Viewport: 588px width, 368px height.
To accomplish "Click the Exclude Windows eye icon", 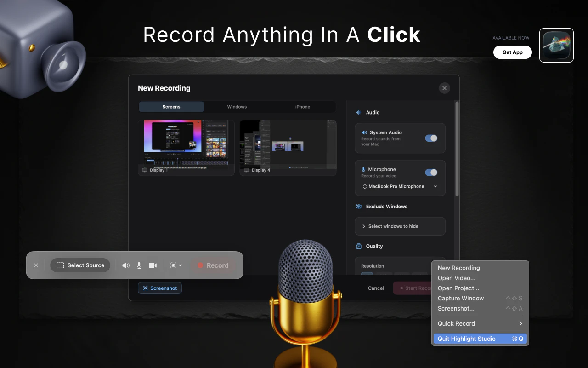I will (x=359, y=206).
